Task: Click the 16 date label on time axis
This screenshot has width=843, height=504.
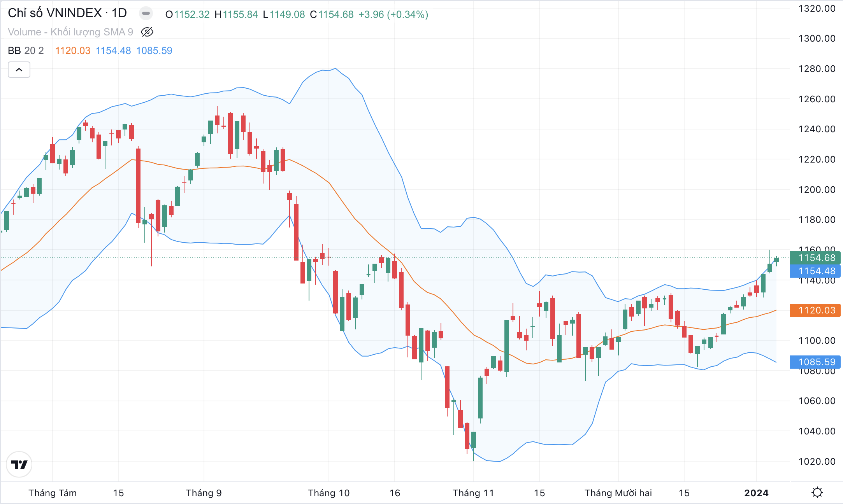Action: click(x=395, y=493)
